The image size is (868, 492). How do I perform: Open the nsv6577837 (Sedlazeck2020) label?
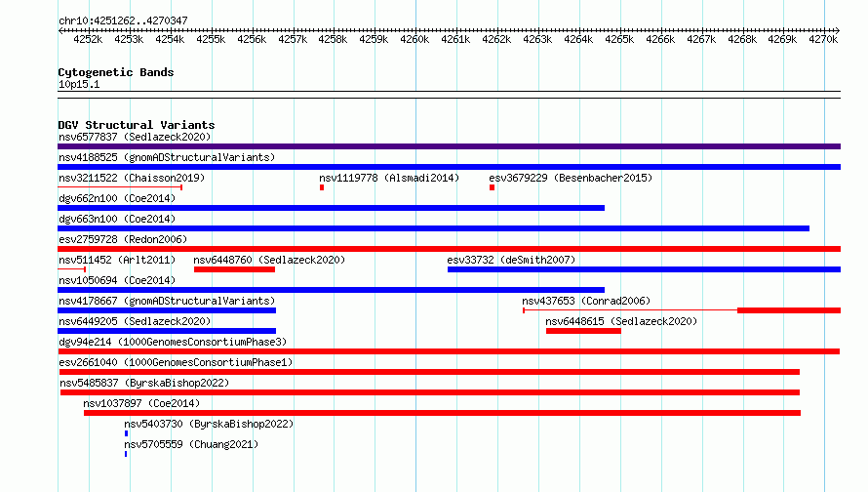pos(135,137)
